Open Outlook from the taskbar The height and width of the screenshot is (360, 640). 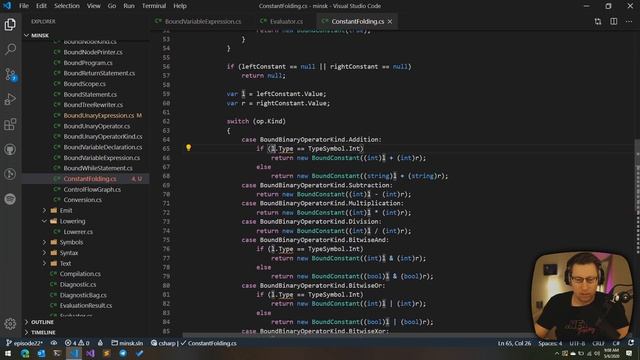tap(41, 353)
